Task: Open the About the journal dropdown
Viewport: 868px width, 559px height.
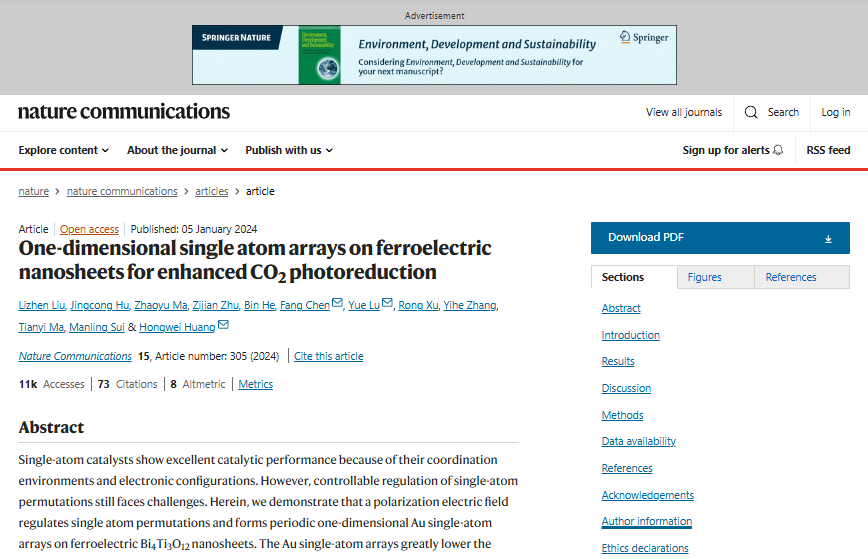Action: pyautogui.click(x=177, y=150)
